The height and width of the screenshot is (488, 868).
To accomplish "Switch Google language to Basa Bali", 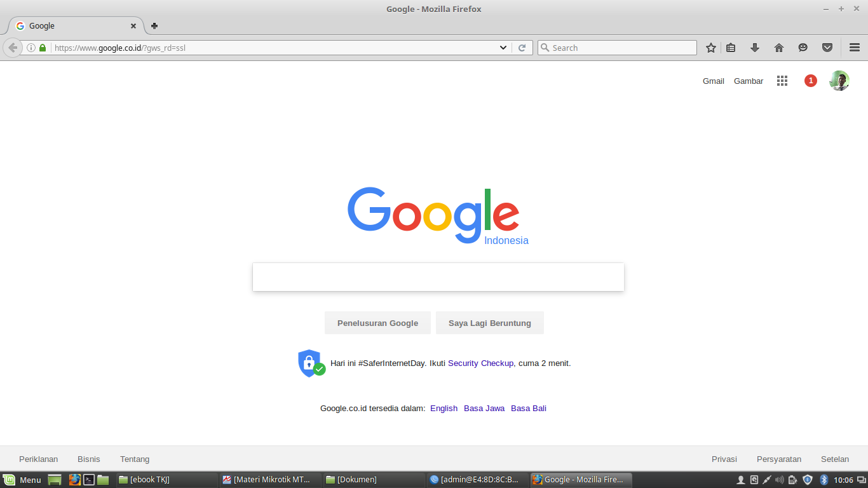I will click(x=529, y=409).
